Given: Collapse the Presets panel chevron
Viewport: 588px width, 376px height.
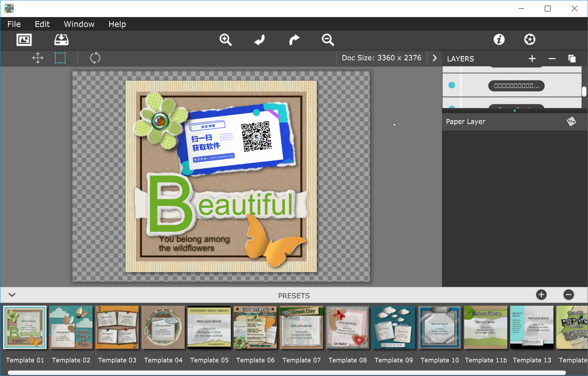Looking at the screenshot, I should 12,295.
